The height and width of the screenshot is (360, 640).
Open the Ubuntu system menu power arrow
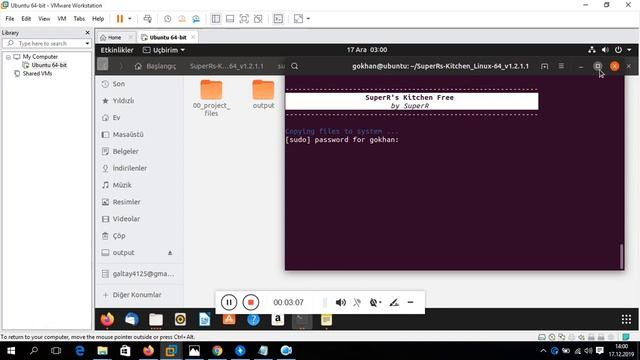[629, 50]
